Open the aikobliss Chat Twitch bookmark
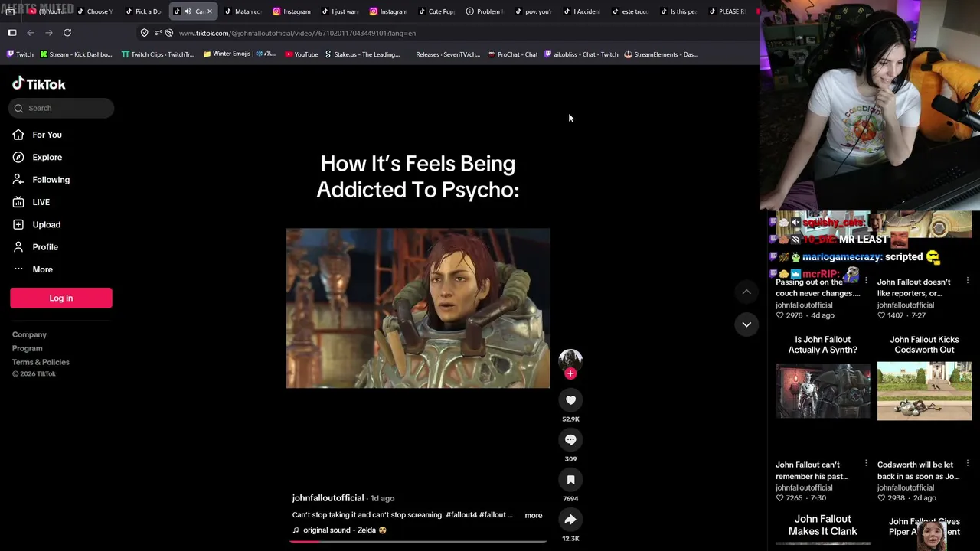980x551 pixels. [581, 54]
